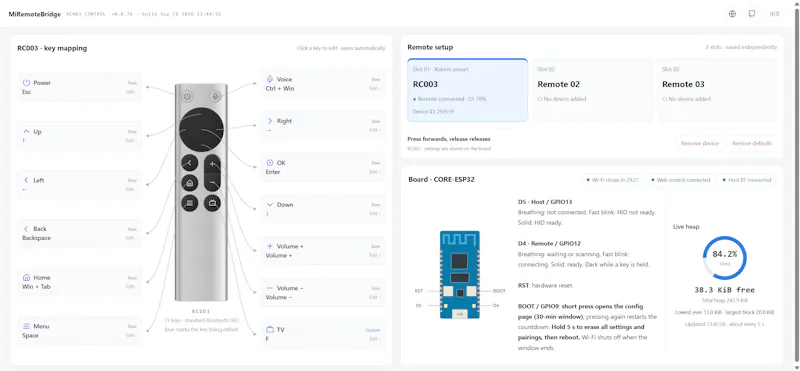Click the Menu key icon above Space
This screenshot has height=371, width=800.
(x=27, y=326)
